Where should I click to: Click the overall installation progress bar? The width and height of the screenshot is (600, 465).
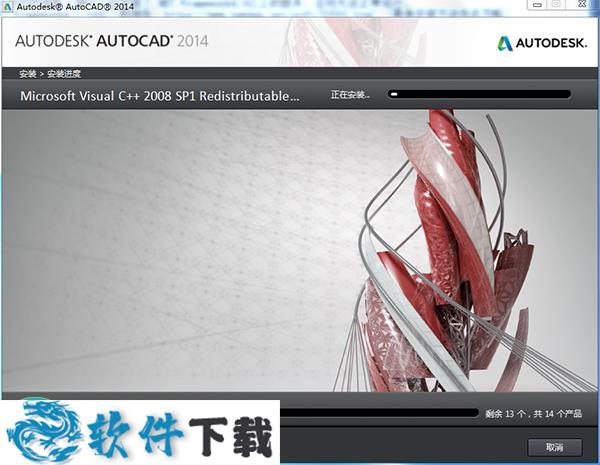[379, 413]
